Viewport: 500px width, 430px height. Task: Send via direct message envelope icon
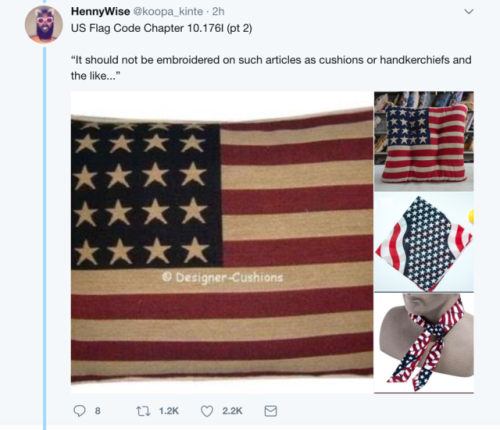point(270,411)
